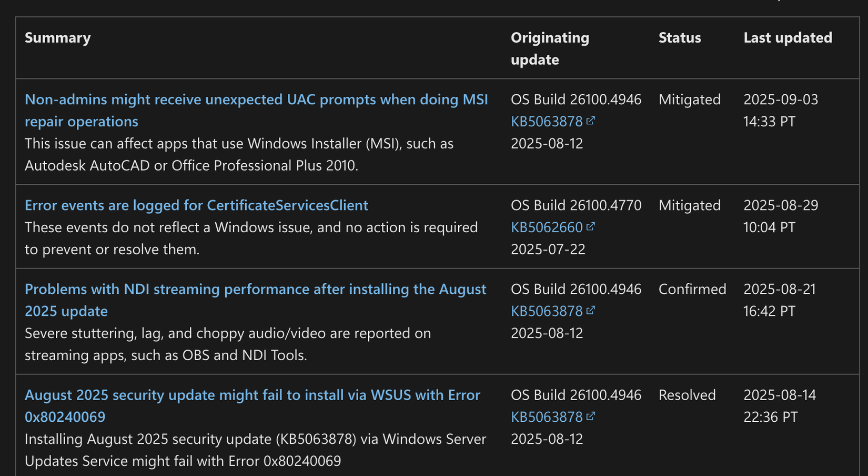The height and width of the screenshot is (476, 868).
Task: Click external-link icon beside KB5063878 in UAC row
Action: 592,121
